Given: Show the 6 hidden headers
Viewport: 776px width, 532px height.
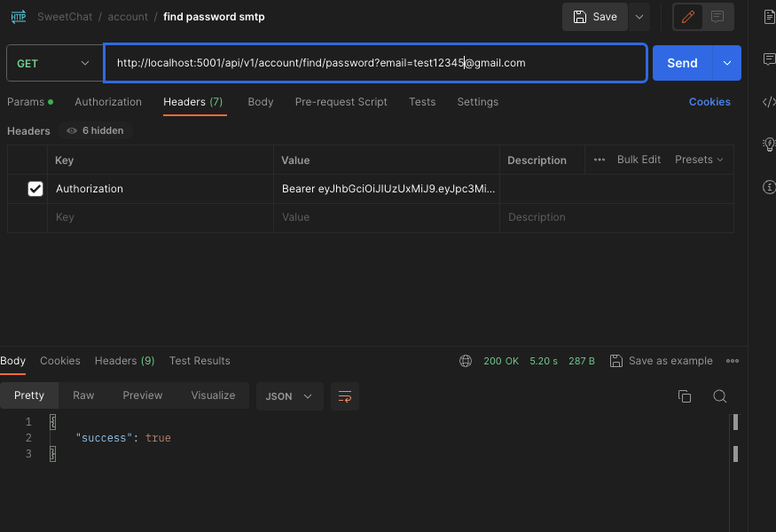Looking at the screenshot, I should pyautogui.click(x=95, y=130).
